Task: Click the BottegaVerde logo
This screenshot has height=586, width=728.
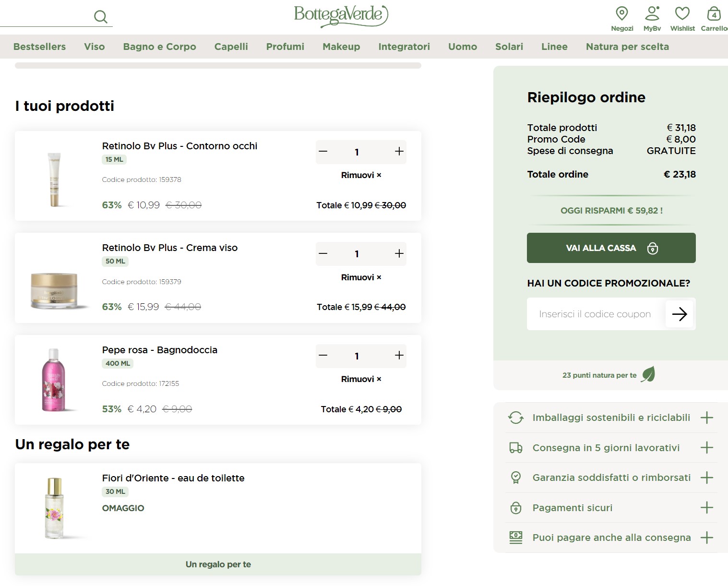Action: 341,15
